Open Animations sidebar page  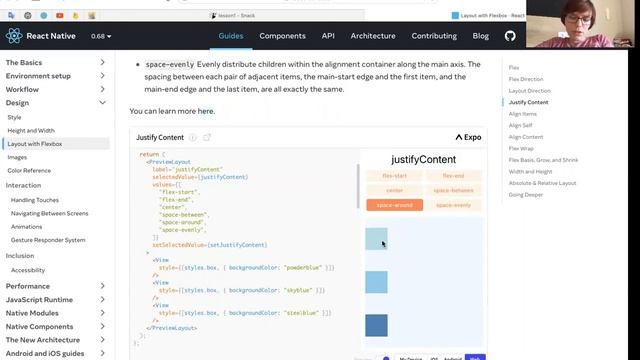click(x=27, y=227)
